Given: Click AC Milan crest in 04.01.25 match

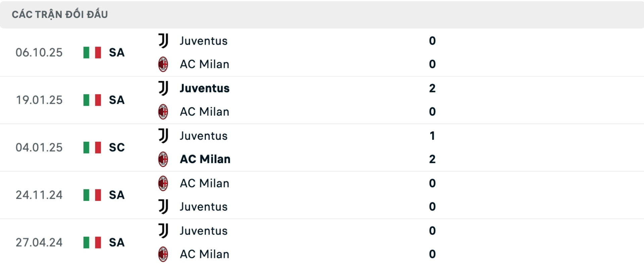Looking at the screenshot, I should (x=163, y=159).
